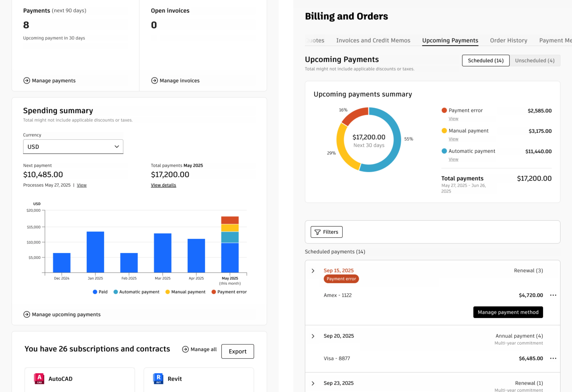Open the options menu beside the Amex payment

point(553,295)
